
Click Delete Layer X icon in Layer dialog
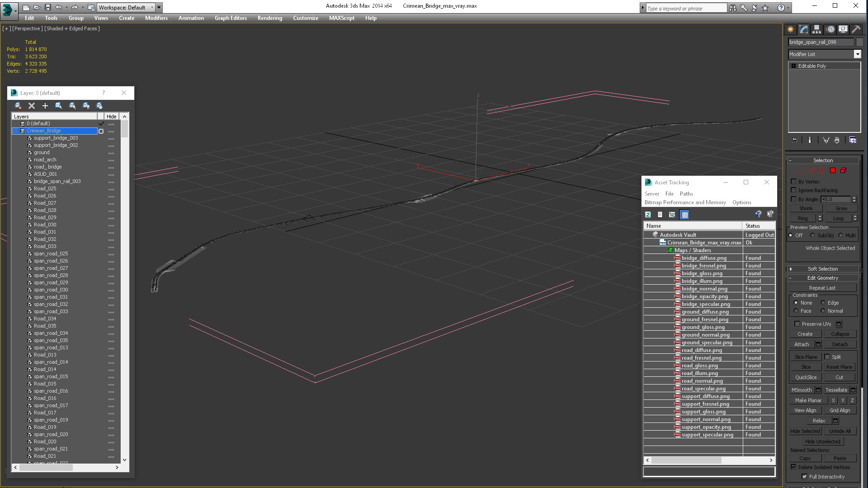pyautogui.click(x=32, y=106)
